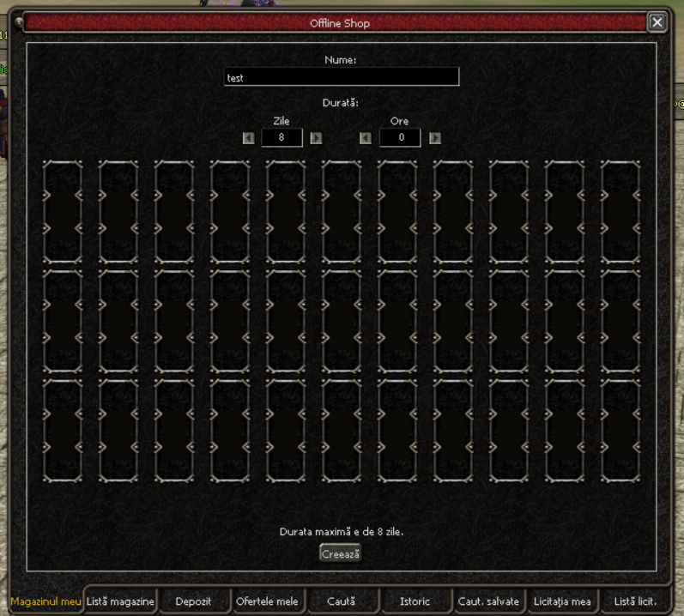The width and height of the screenshot is (684, 616).
Task: Decrease the Ore hours value
Action: tap(366, 138)
